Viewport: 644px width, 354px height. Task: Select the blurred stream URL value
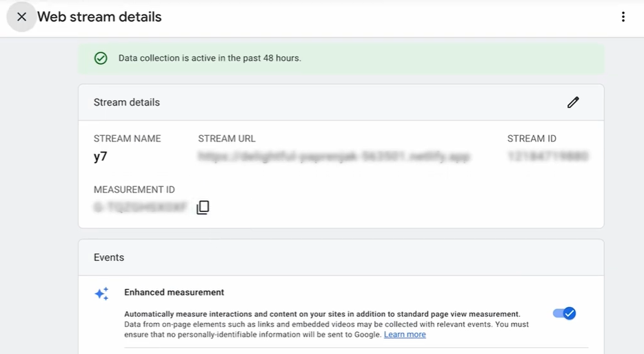334,156
